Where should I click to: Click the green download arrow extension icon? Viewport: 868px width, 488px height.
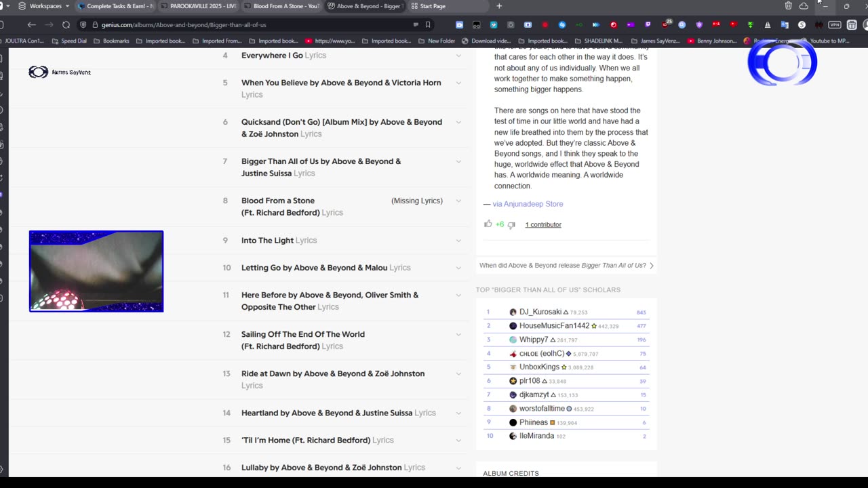click(x=751, y=24)
